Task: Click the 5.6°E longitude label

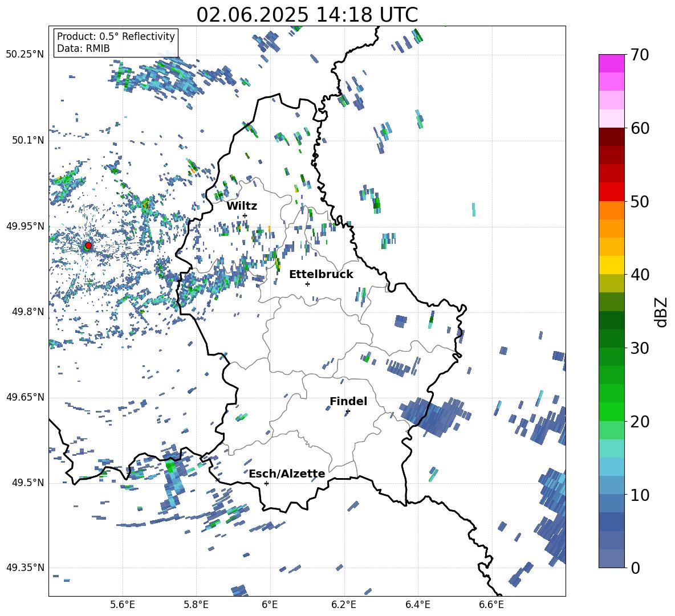Action: coord(123,605)
